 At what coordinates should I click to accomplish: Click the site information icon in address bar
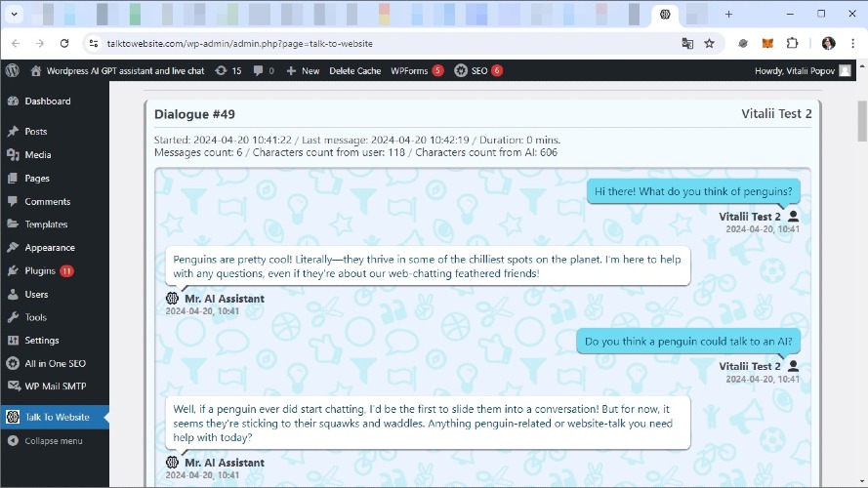coord(93,43)
